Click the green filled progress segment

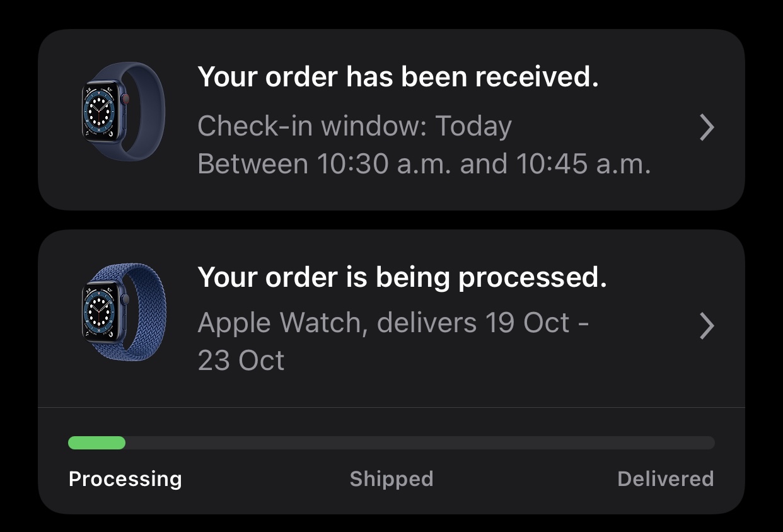pyautogui.click(x=96, y=442)
